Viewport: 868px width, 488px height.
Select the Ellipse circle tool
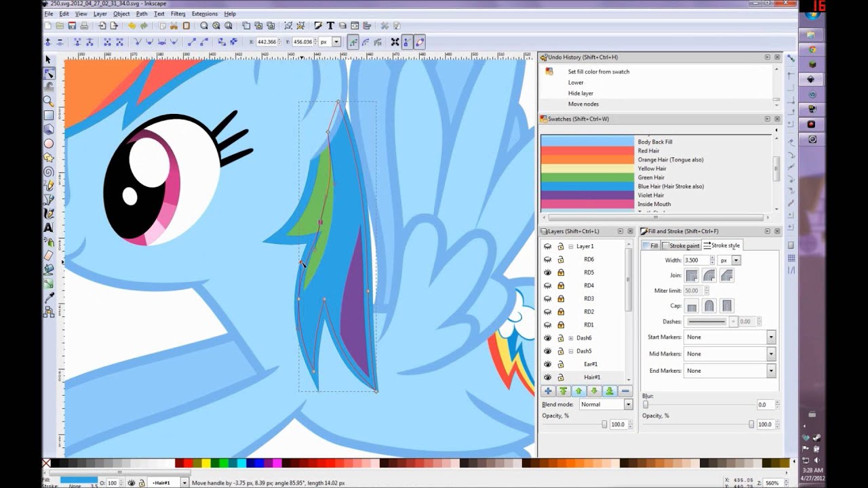(48, 144)
